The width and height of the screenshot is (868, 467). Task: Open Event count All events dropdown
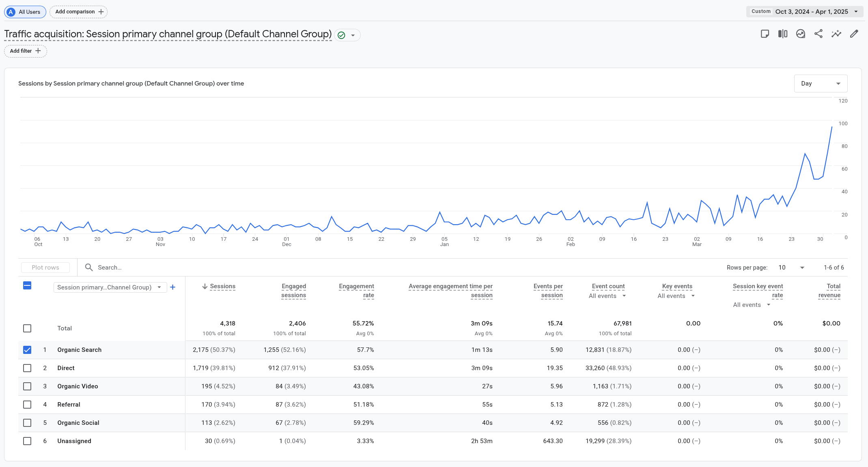click(x=607, y=296)
